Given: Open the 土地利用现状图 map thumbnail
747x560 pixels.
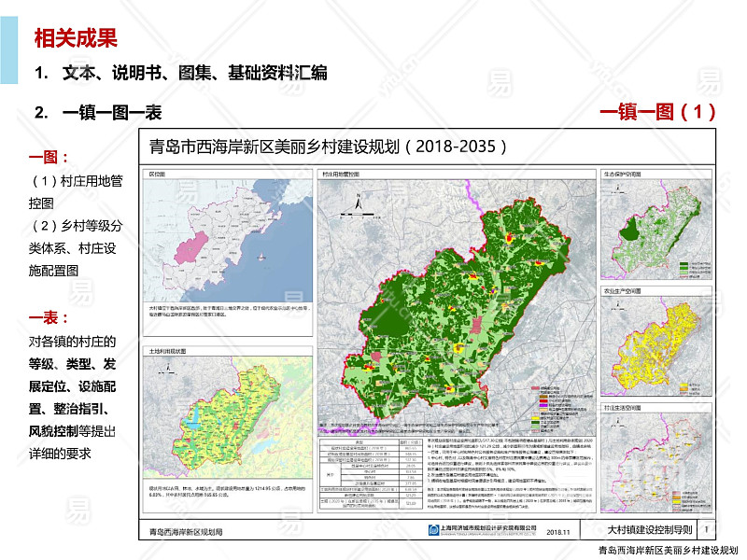Looking at the screenshot, I should (228, 417).
